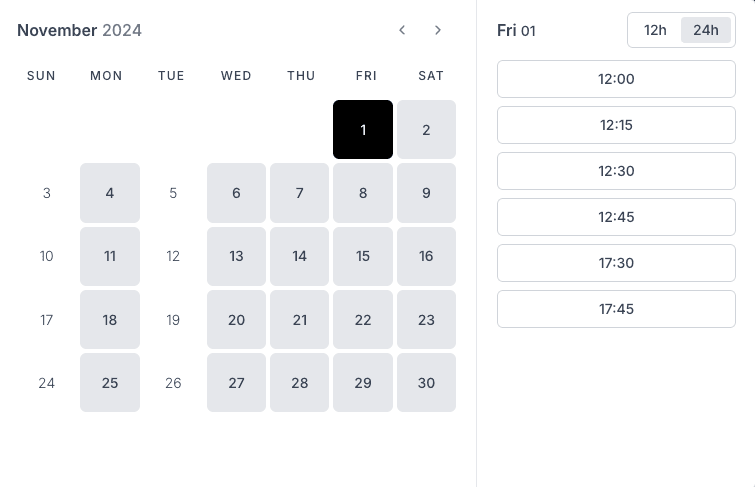
Task: Pick the 12:00 time slot
Action: pyautogui.click(x=616, y=79)
